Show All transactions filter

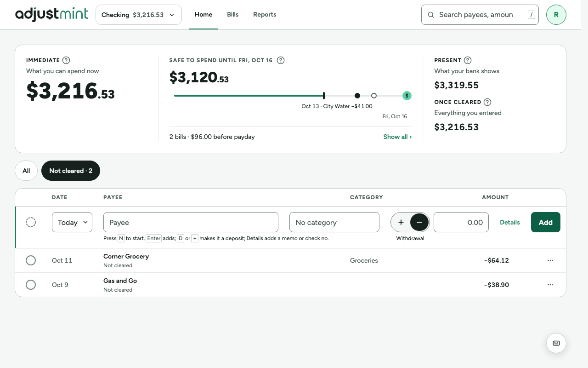[x=26, y=171]
